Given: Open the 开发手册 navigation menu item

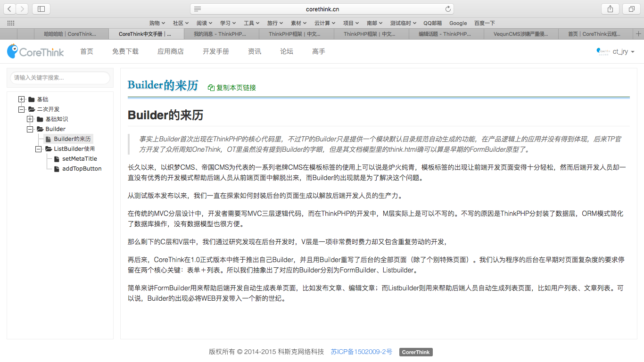Looking at the screenshot, I should 215,51.
